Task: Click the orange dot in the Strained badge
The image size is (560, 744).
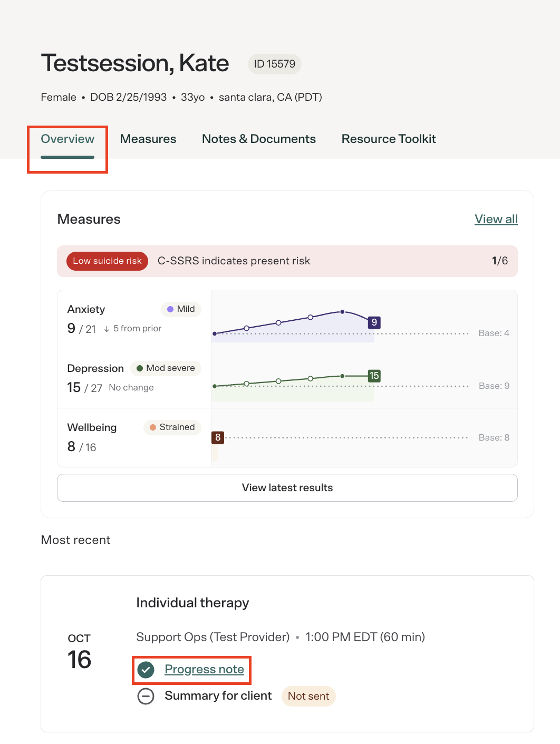Action: 153,427
